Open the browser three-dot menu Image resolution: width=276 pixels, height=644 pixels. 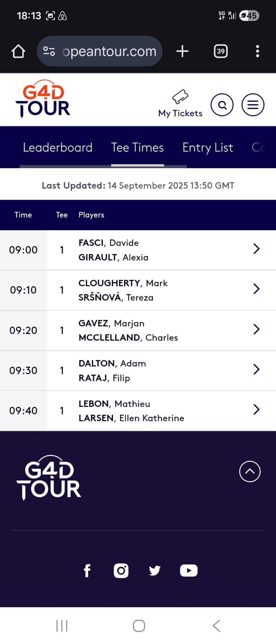257,51
